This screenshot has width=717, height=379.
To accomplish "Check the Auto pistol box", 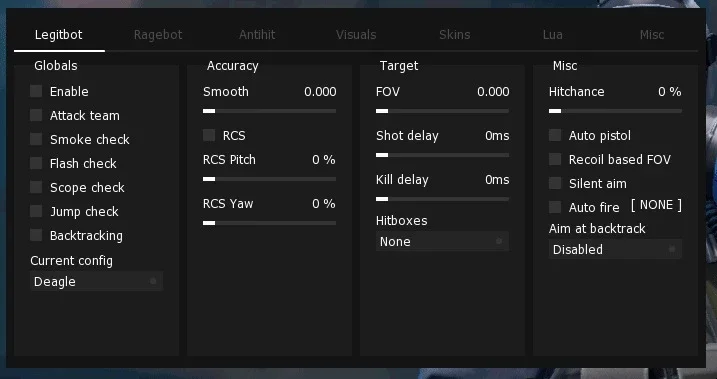I will pyautogui.click(x=555, y=135).
